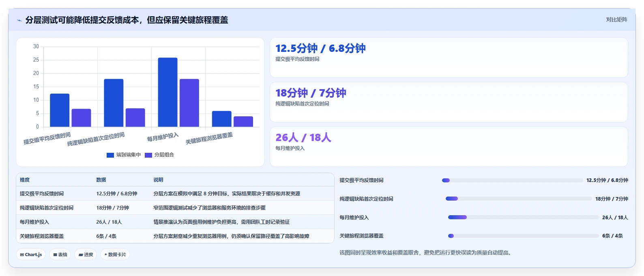Click table value 12.5分钟 / 6.8分钟

(117, 194)
